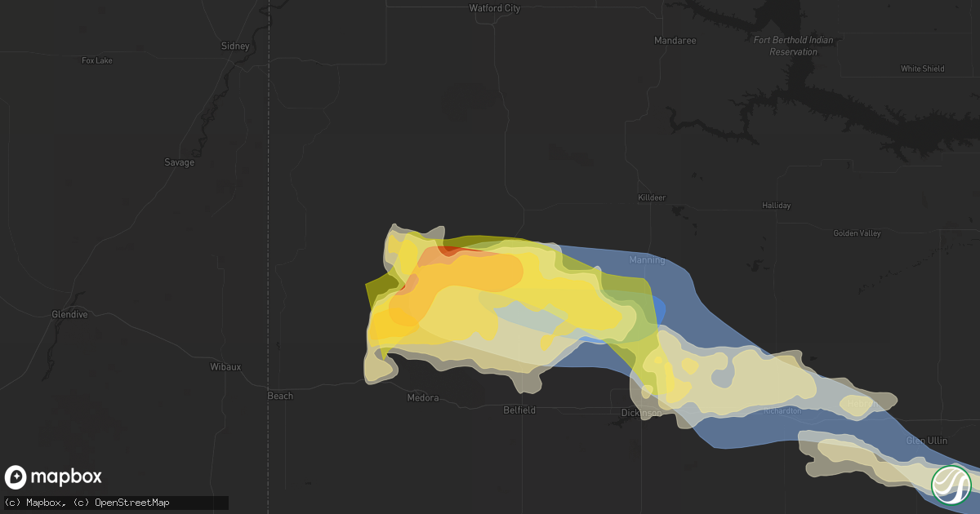The width and height of the screenshot is (980, 514).
Task: Click the Killdeer label
Action: click(652, 197)
